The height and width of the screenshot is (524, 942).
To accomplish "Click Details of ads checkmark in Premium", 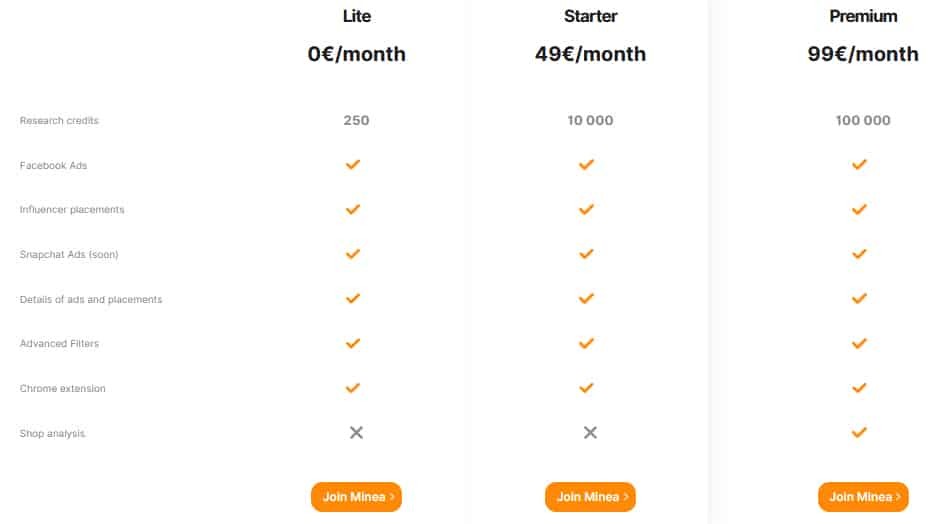I will (859, 298).
